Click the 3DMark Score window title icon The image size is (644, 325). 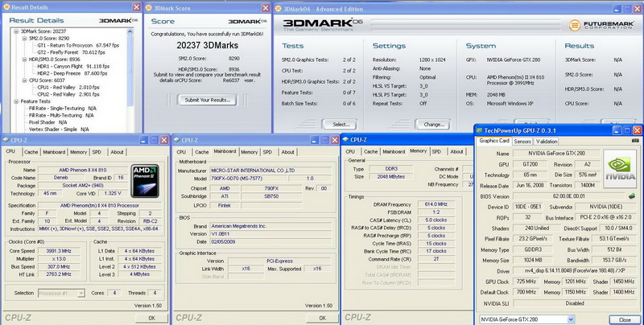149,7
